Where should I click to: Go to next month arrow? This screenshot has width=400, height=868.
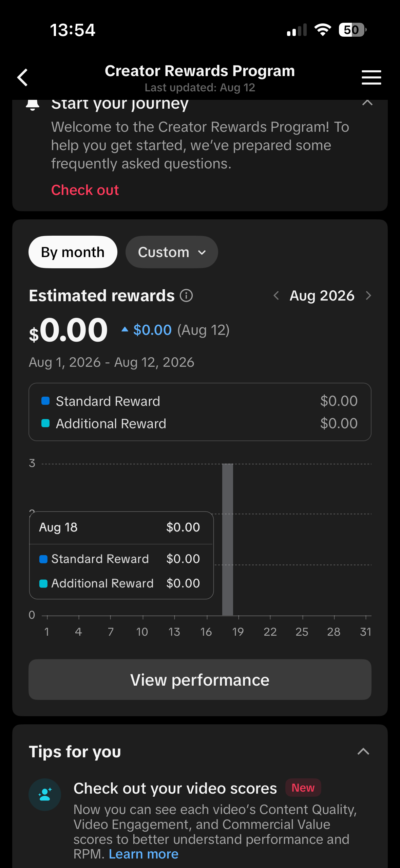pos(368,295)
